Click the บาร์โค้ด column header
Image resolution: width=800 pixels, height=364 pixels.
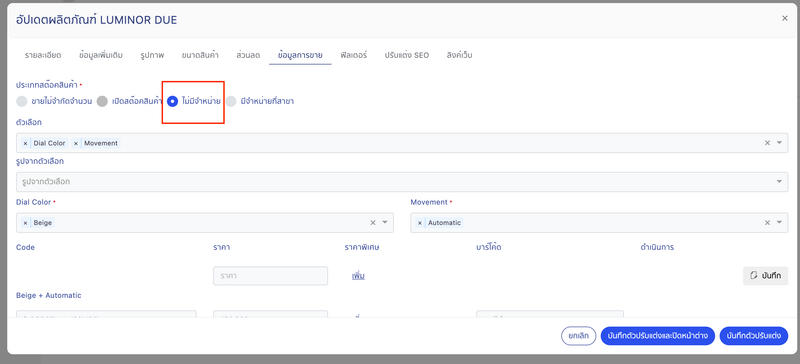pyautogui.click(x=489, y=248)
